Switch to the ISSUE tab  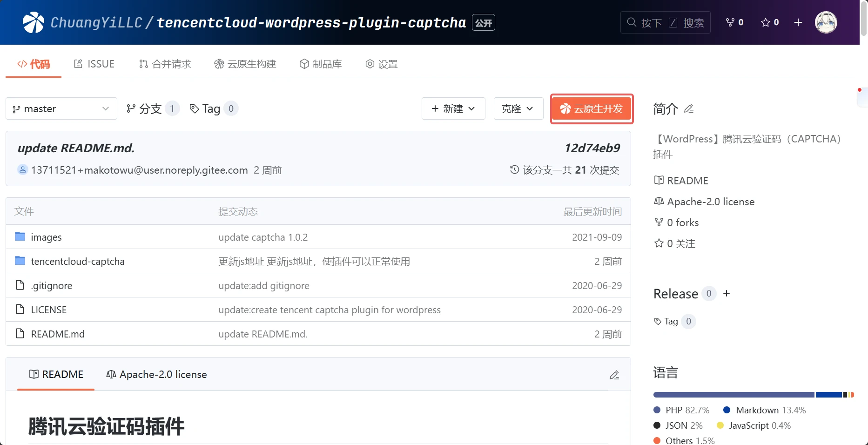pyautogui.click(x=94, y=64)
